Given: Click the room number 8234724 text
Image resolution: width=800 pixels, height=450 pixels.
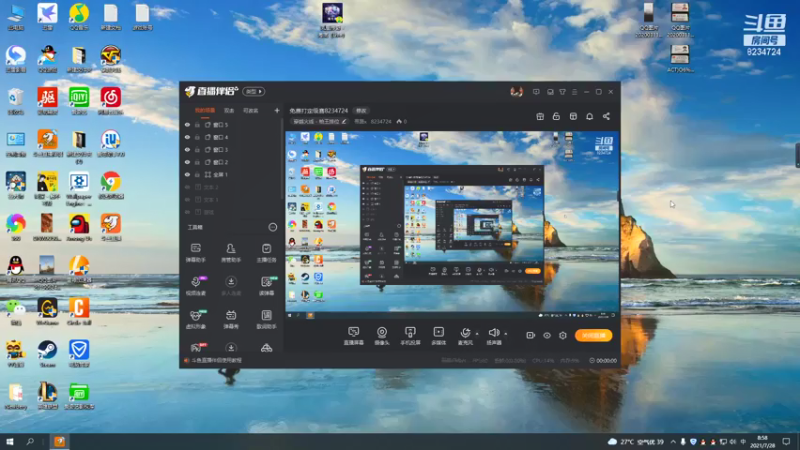Looking at the screenshot, I should click(381, 121).
